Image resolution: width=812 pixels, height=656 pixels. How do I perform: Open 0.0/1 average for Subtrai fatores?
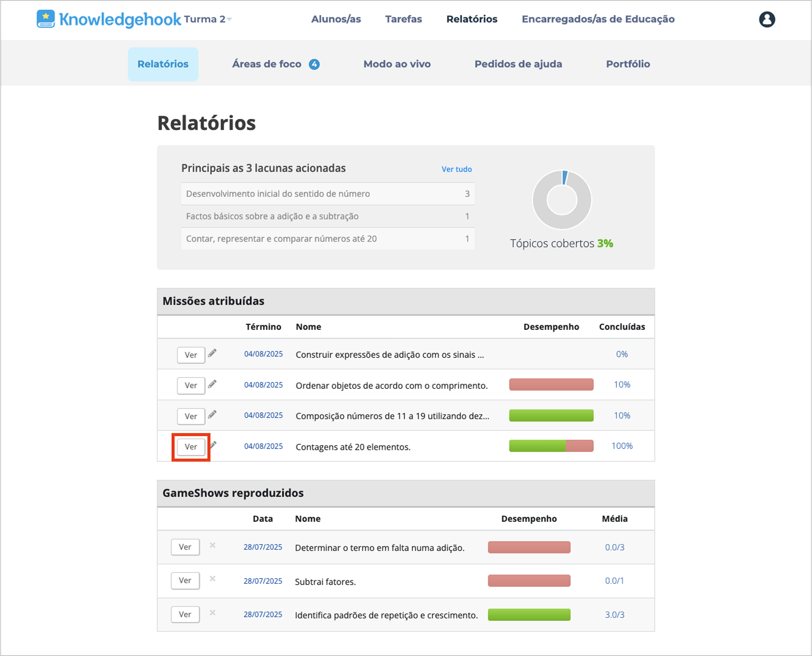[x=615, y=581]
